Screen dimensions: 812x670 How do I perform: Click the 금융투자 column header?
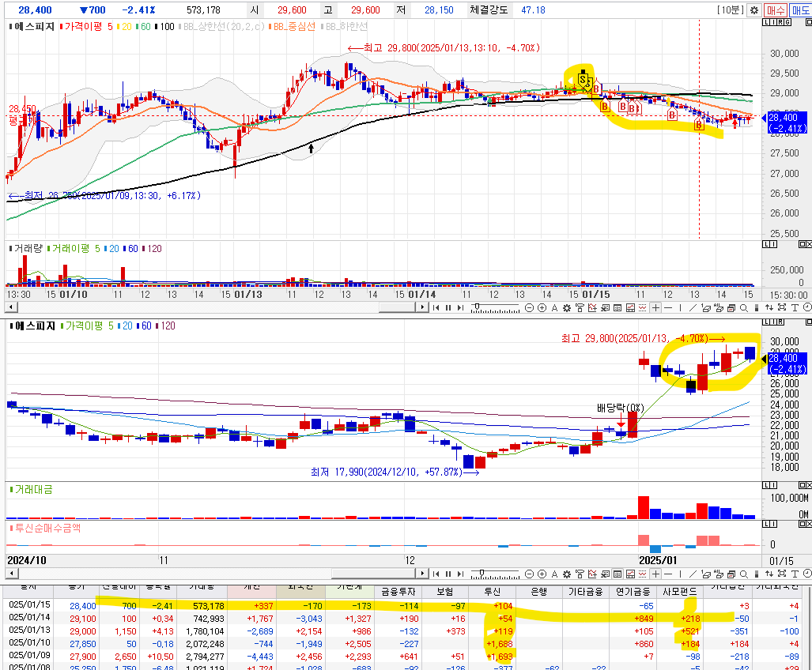(399, 591)
